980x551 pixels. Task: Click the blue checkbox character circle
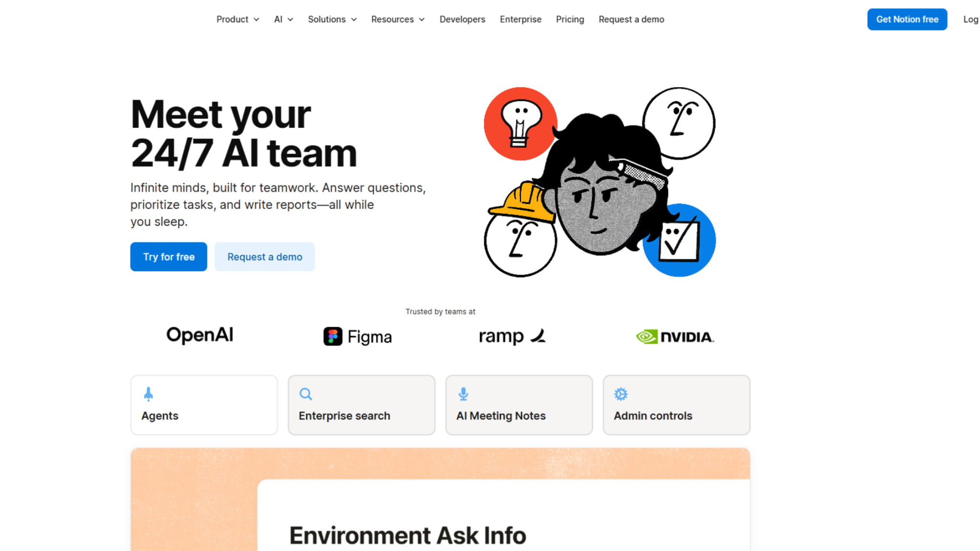(679, 240)
